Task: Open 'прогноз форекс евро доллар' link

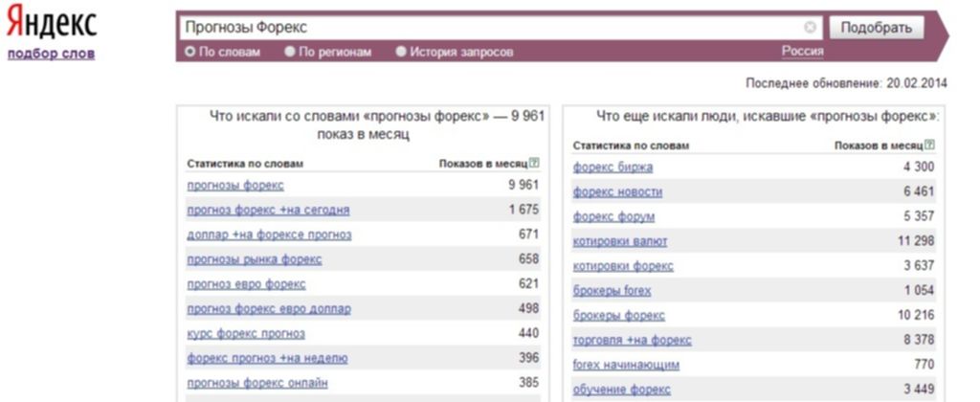Action: (x=269, y=309)
